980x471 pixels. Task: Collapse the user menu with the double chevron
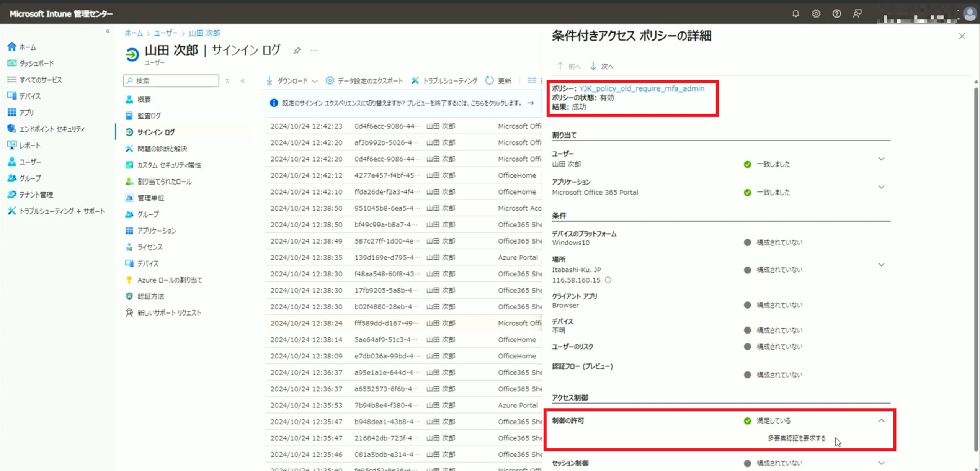(x=243, y=81)
